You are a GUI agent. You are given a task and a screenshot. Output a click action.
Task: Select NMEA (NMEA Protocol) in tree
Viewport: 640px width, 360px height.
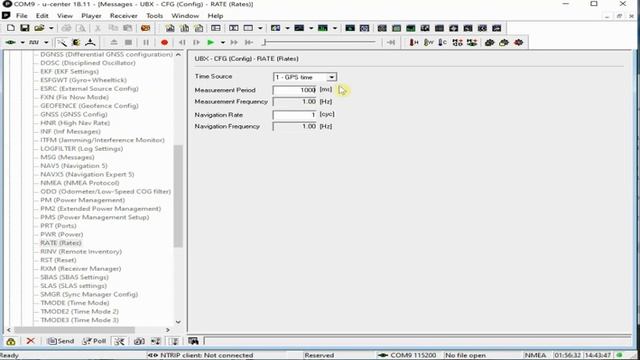point(80,183)
